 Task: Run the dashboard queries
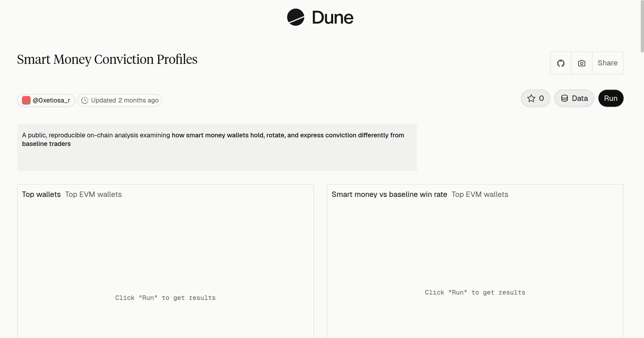click(x=611, y=98)
